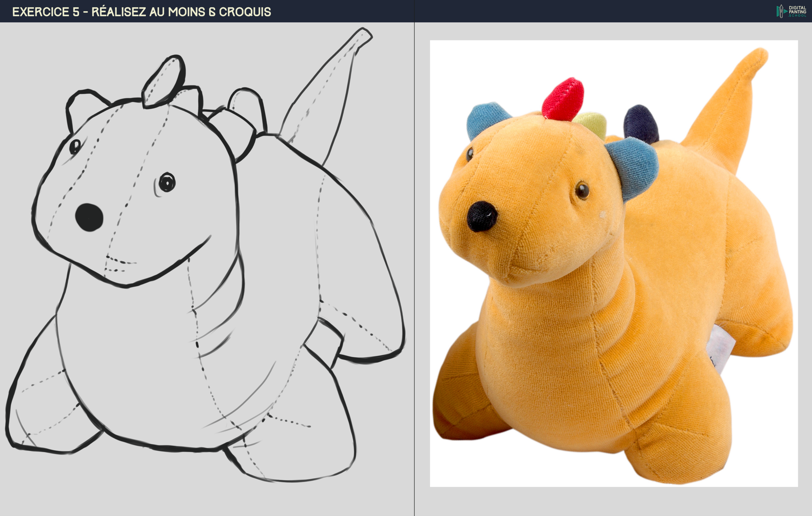Click the pencil icon in the logo
This screenshot has height=516, width=812.
(781, 11)
